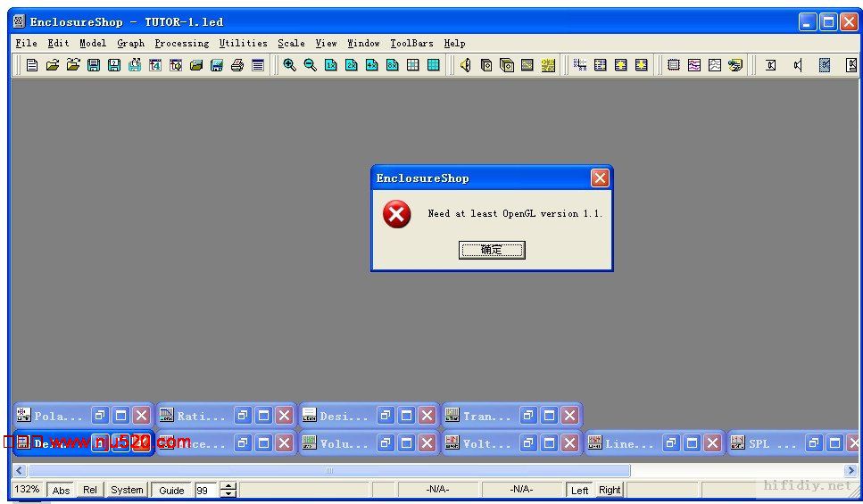
Task: Restore the Volt... minimized window
Action: [x=528, y=442]
